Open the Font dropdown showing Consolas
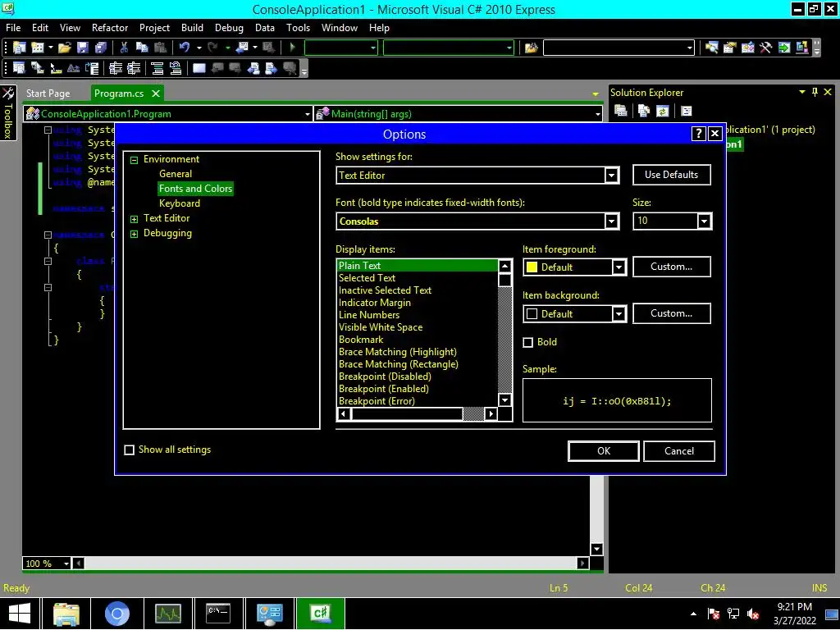The image size is (840, 630). click(611, 221)
